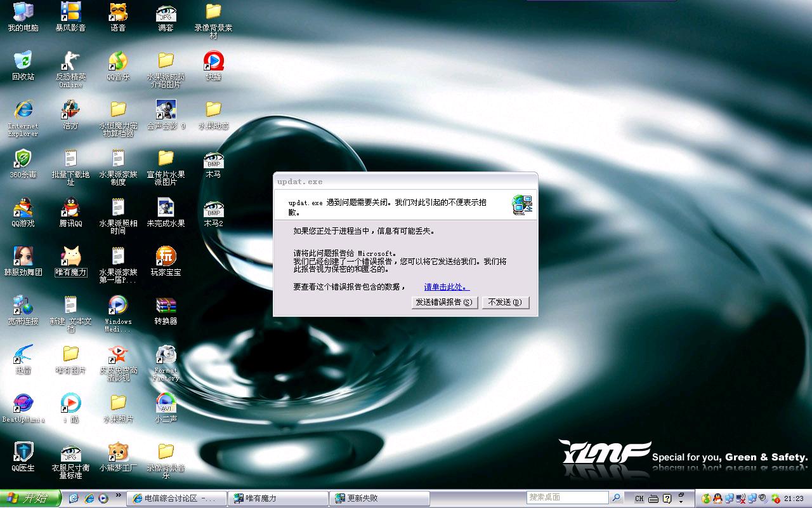The height and width of the screenshot is (508, 812).
Task: Click desktop search magnifier button
Action: 616,498
